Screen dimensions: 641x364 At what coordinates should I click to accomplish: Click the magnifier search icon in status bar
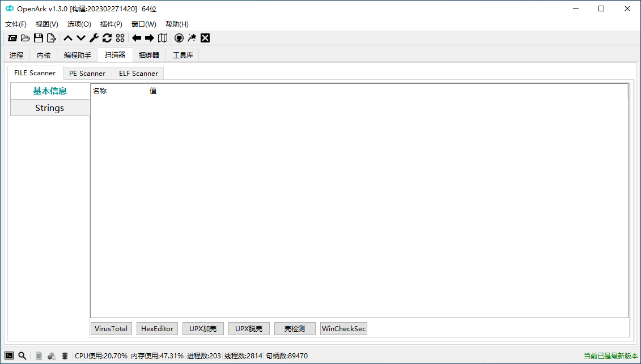pyautogui.click(x=23, y=356)
